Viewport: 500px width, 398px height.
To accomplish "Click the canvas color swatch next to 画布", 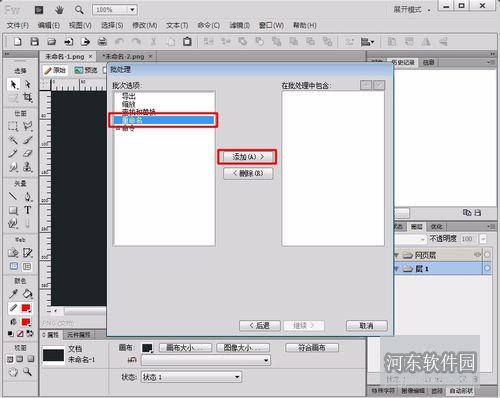I will 147,348.
